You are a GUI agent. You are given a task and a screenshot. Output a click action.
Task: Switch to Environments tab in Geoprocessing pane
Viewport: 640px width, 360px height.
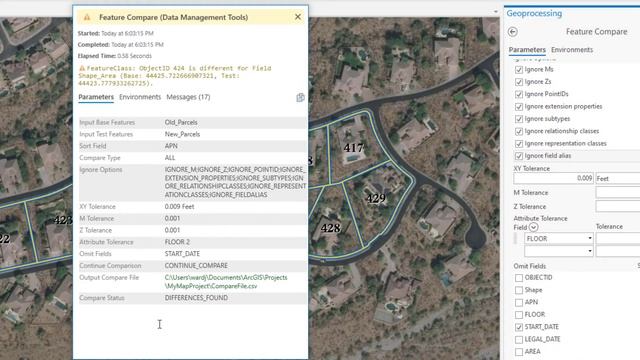(572, 50)
